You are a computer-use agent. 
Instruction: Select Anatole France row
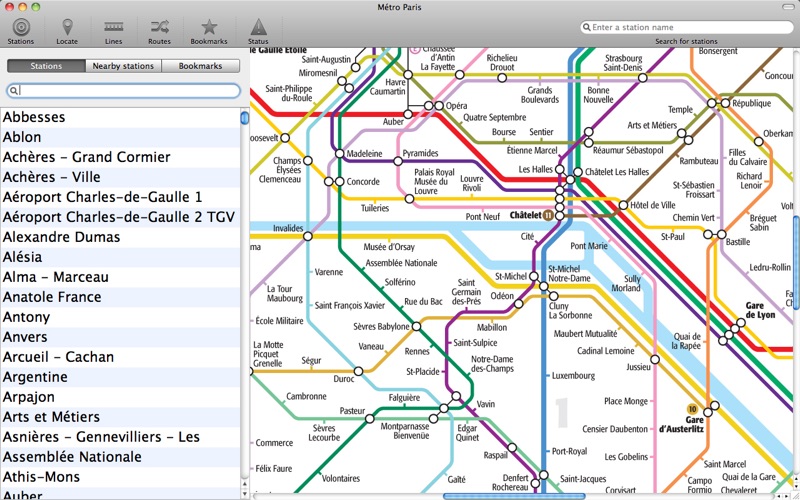[x=120, y=297]
